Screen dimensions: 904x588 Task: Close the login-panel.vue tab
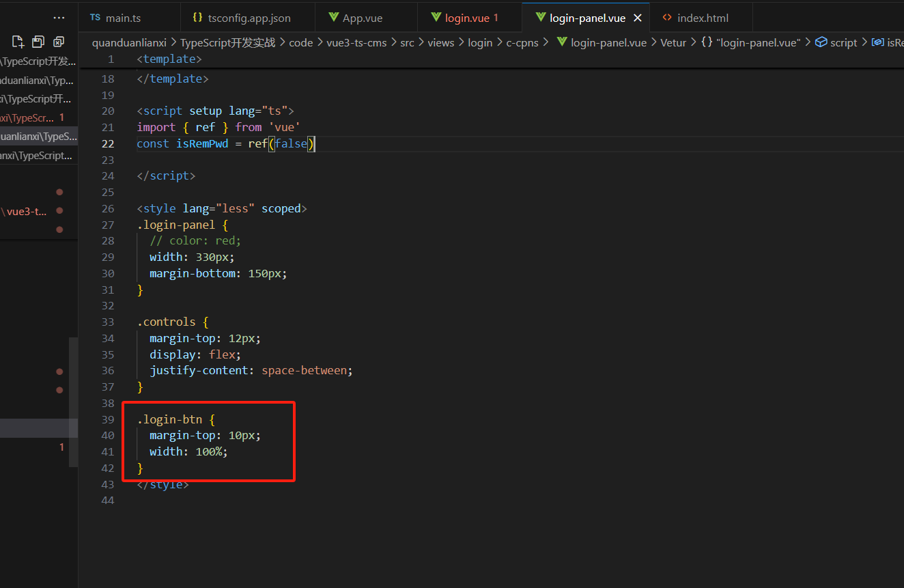point(638,18)
